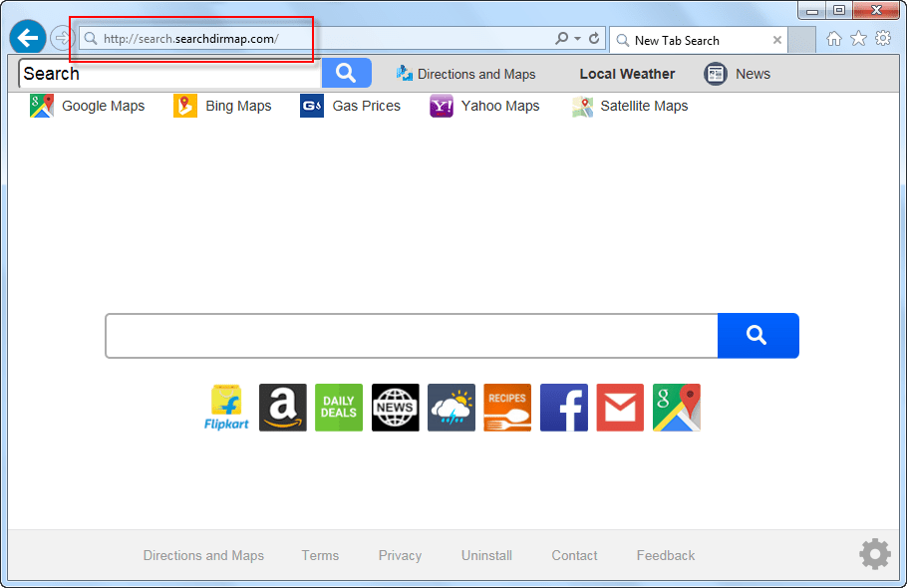
Task: Focus the toolbar Search text box
Action: pos(170,74)
